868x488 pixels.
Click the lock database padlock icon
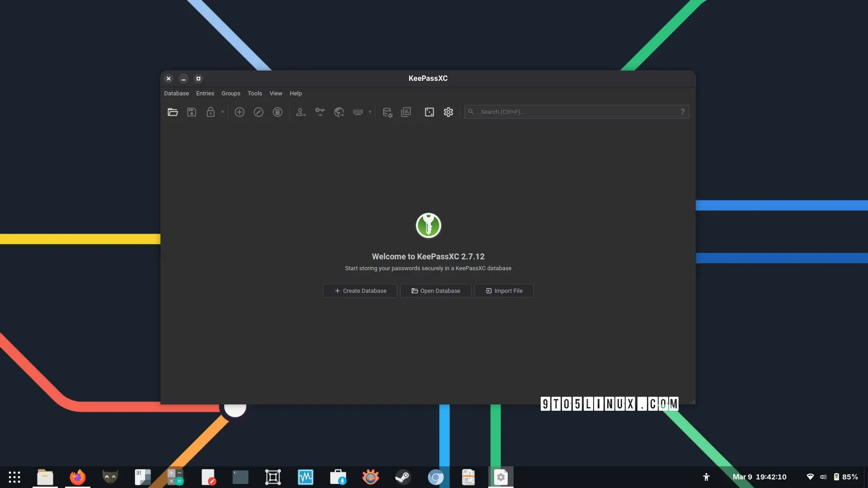pyautogui.click(x=210, y=112)
